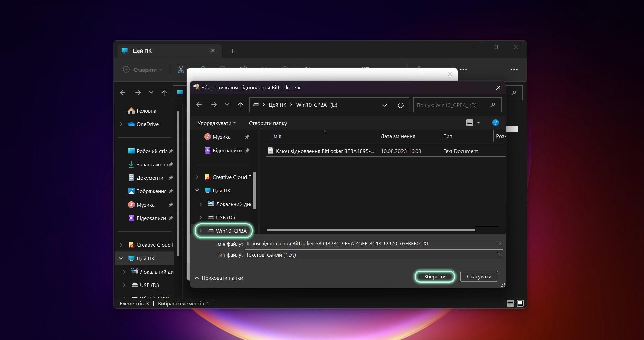Image resolution: width=644 pixels, height=340 pixels.
Task: Click the back arrow in the save dialog
Action: [199, 105]
